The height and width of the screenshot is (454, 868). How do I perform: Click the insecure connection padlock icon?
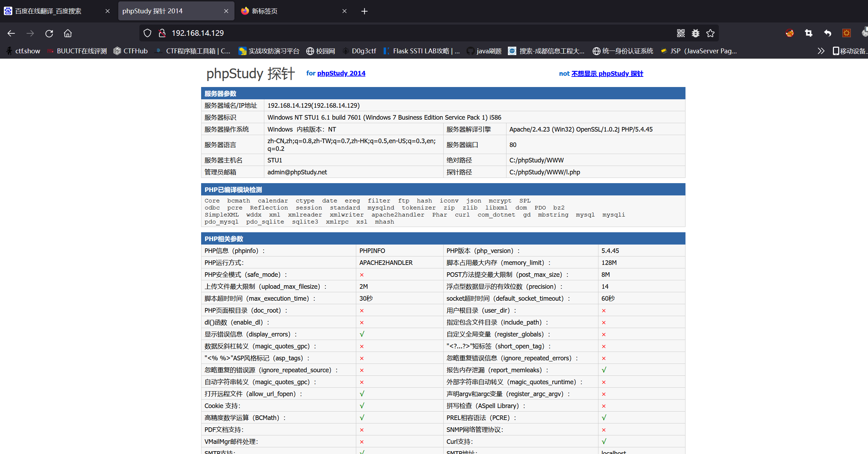[162, 33]
